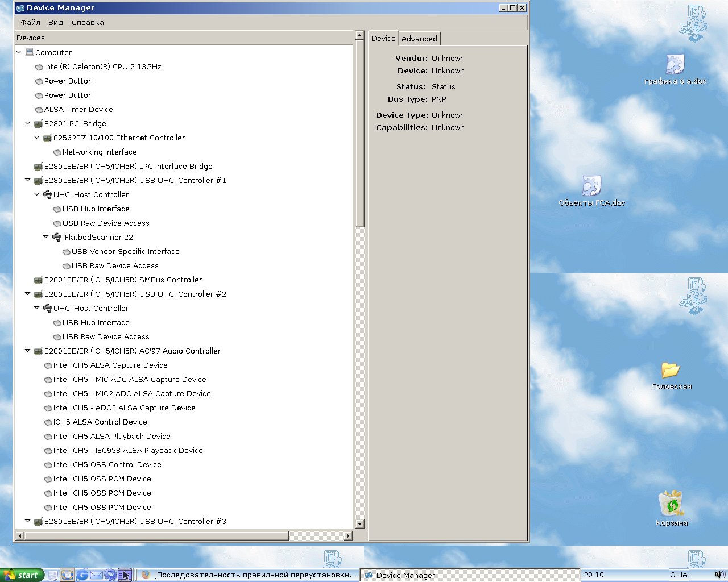Select Intel ICH5 ALSA Capture Device
Screen dimensions: 728x582
coord(110,365)
